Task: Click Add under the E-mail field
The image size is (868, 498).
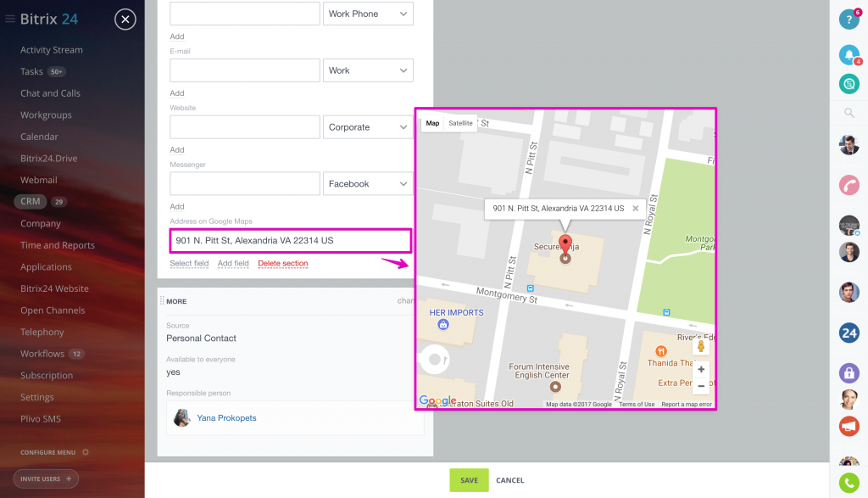Action: [x=177, y=93]
